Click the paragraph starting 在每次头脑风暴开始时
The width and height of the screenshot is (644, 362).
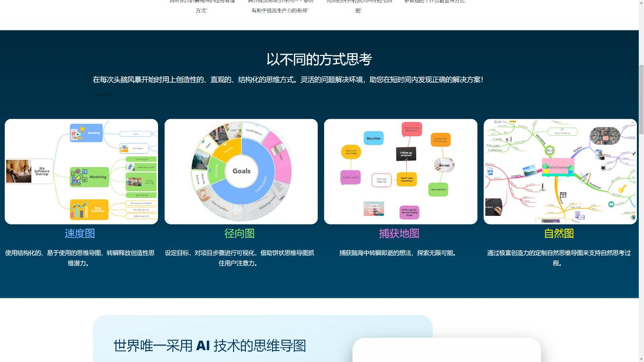288,80
